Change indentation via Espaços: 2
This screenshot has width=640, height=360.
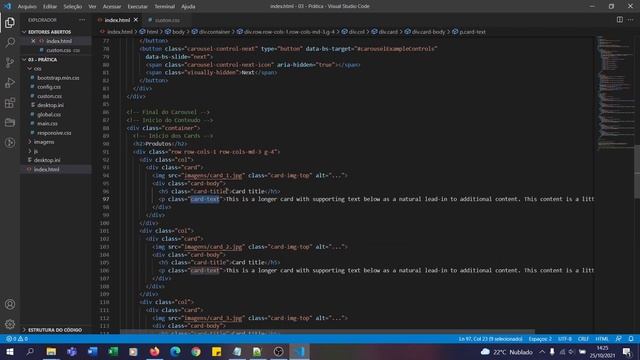[540, 339]
